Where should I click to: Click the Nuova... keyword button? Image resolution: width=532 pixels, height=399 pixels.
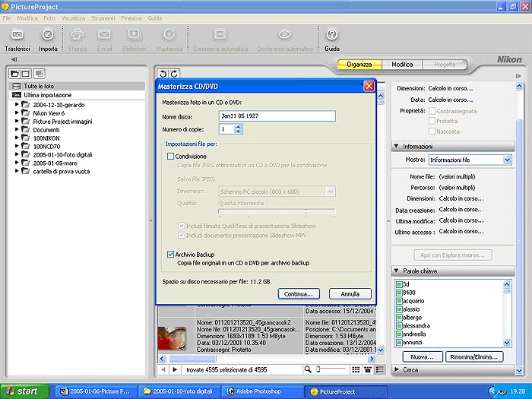pyautogui.click(x=423, y=357)
